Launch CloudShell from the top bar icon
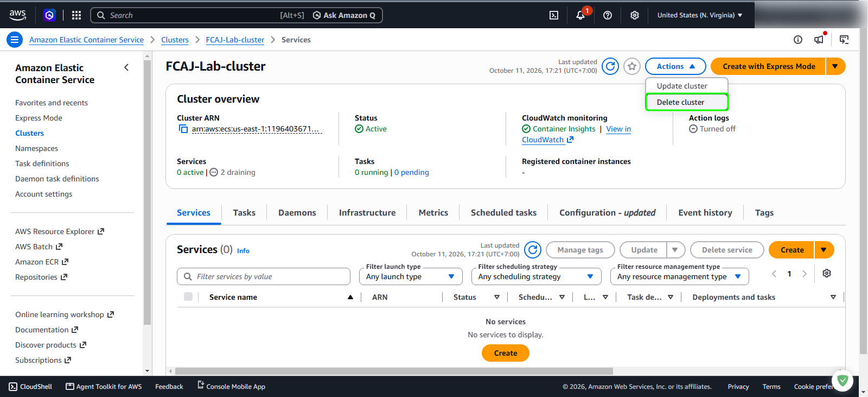 [554, 15]
